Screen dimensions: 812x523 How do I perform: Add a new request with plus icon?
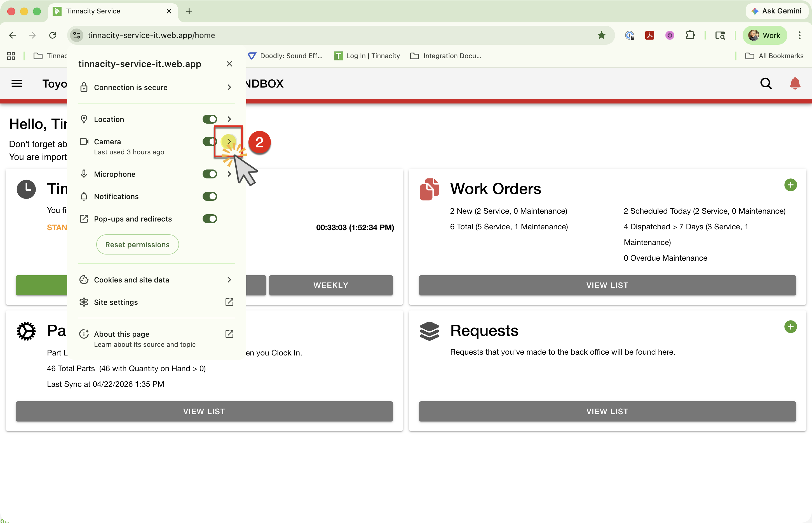[790, 326]
